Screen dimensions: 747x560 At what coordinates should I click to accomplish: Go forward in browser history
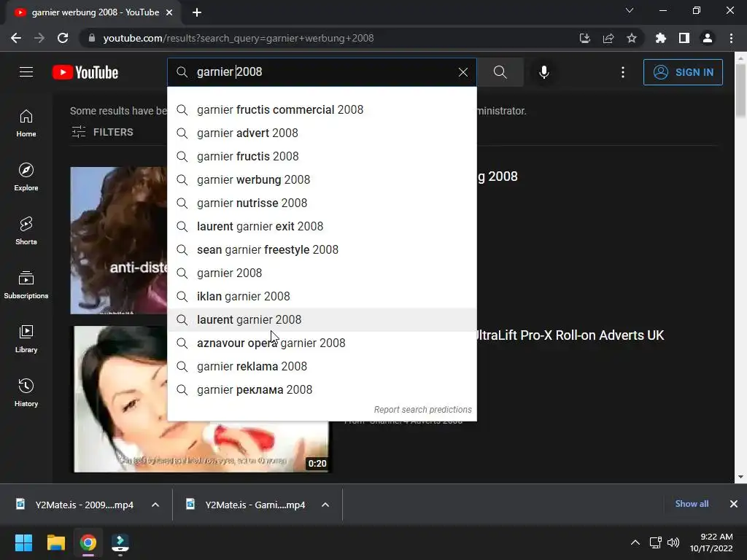click(x=39, y=38)
